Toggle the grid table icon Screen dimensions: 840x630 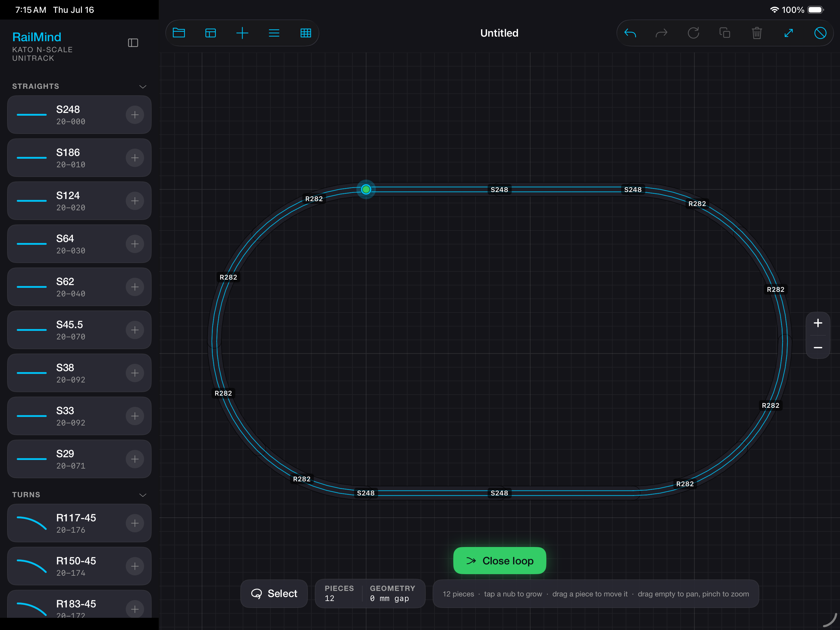(x=306, y=33)
